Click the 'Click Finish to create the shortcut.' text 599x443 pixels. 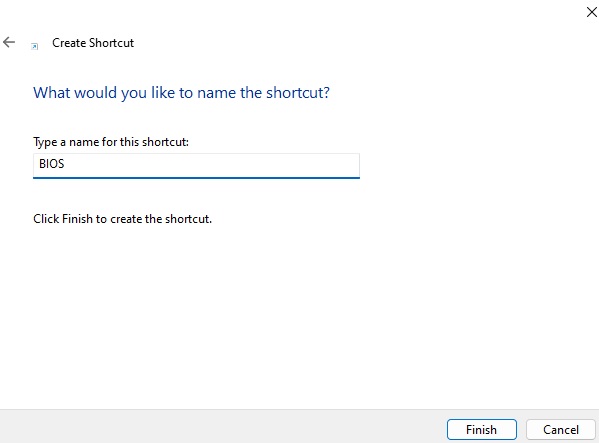122,219
